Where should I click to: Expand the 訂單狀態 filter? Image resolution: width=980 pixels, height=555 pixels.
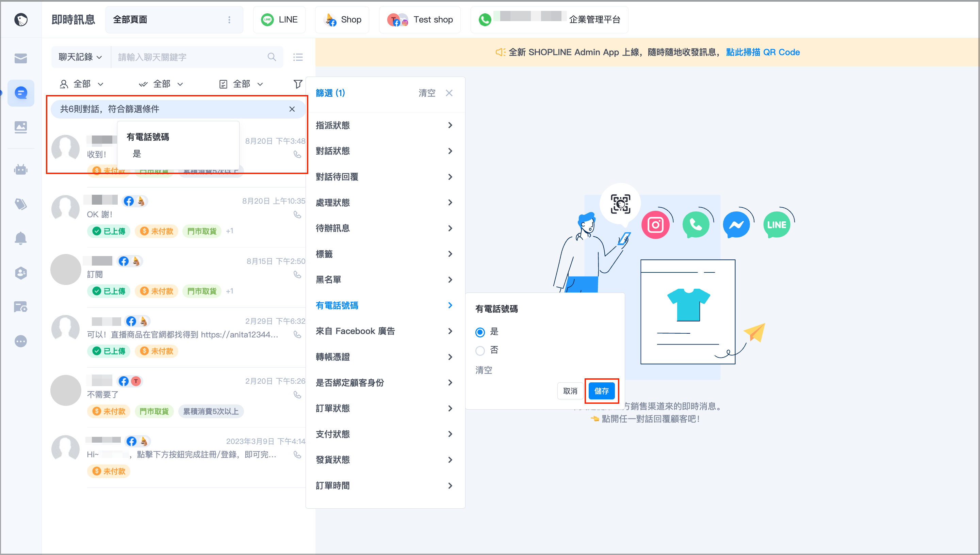pyautogui.click(x=385, y=408)
